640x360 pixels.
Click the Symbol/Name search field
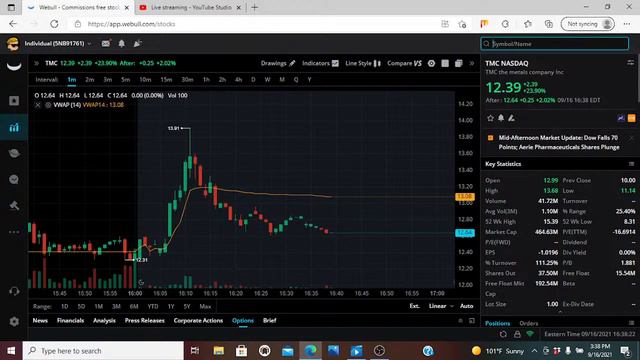pyautogui.click(x=555, y=44)
